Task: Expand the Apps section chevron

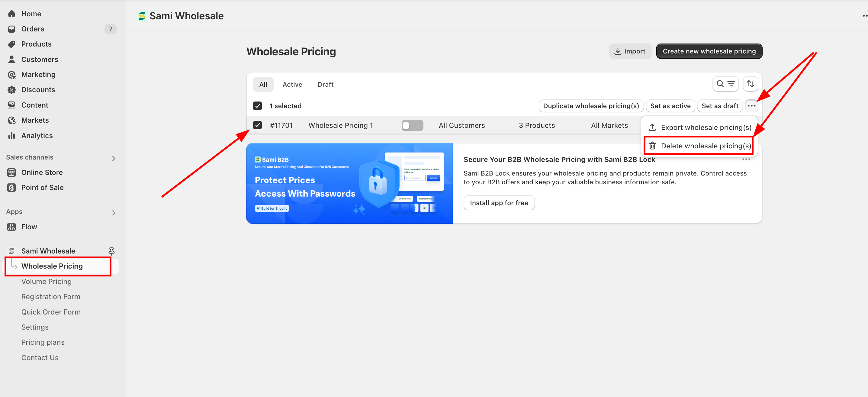Action: [114, 213]
